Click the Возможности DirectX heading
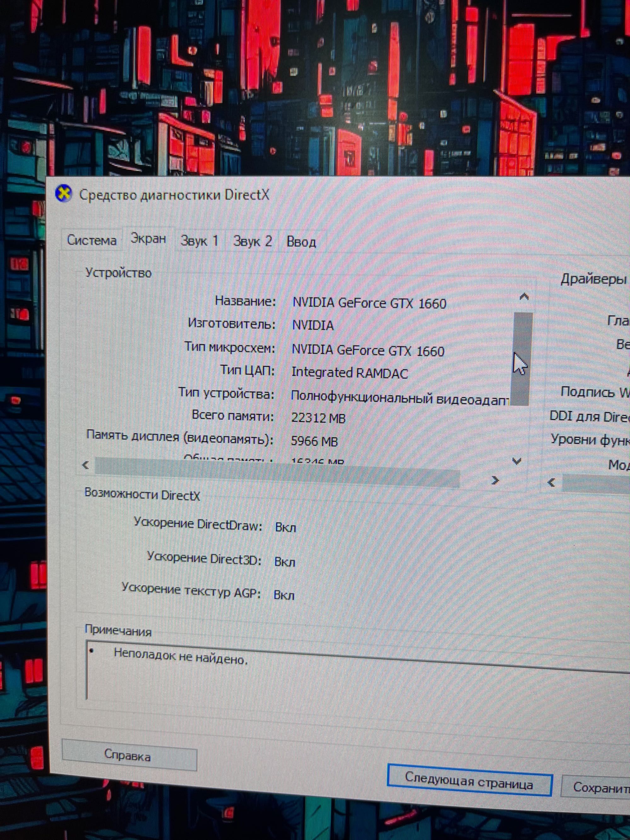Image resolution: width=630 pixels, height=840 pixels. 142,494
